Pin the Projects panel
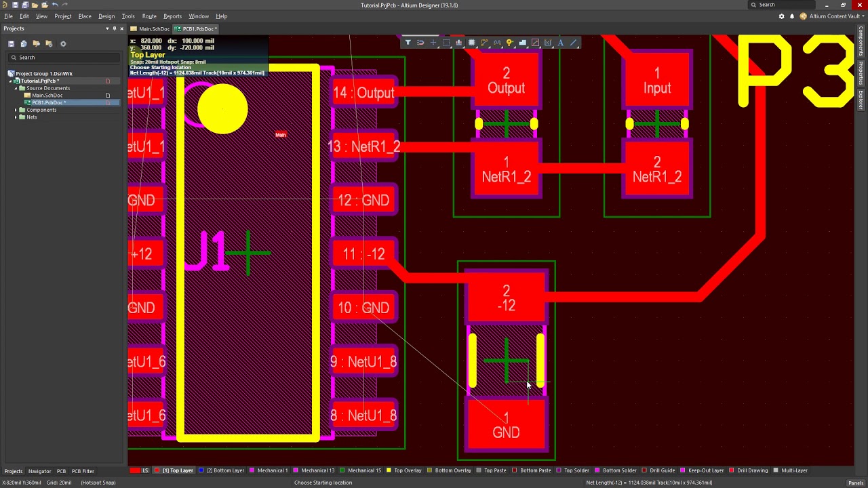The image size is (868, 488). coord(115,28)
